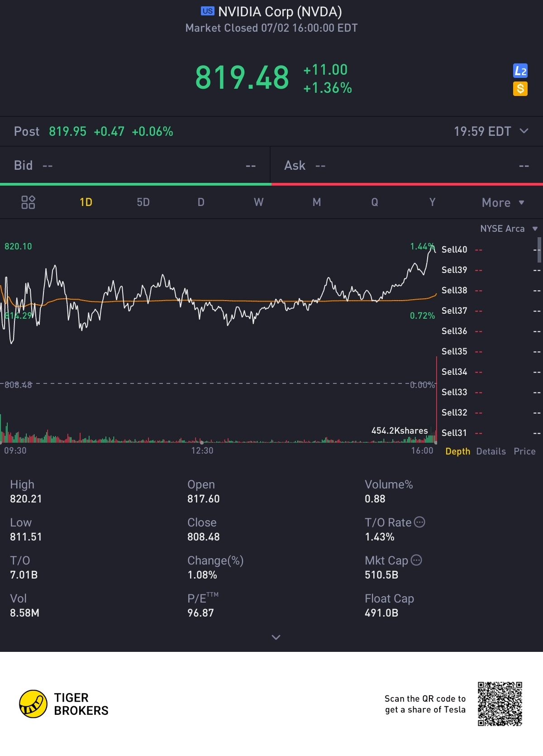Tap the Float Cap 491.0B value
The width and height of the screenshot is (543, 756).
(x=381, y=613)
